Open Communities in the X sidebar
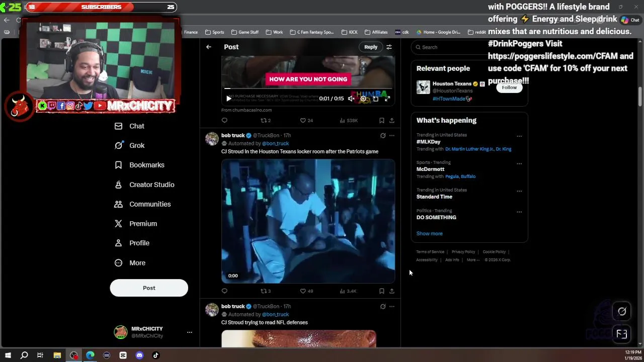 tap(142, 204)
